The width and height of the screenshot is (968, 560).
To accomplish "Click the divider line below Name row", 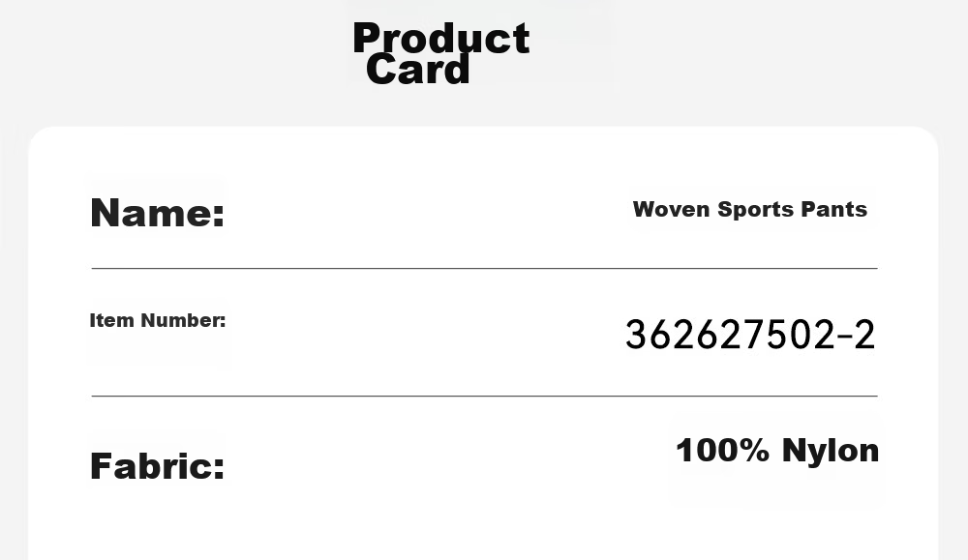I will (484, 268).
